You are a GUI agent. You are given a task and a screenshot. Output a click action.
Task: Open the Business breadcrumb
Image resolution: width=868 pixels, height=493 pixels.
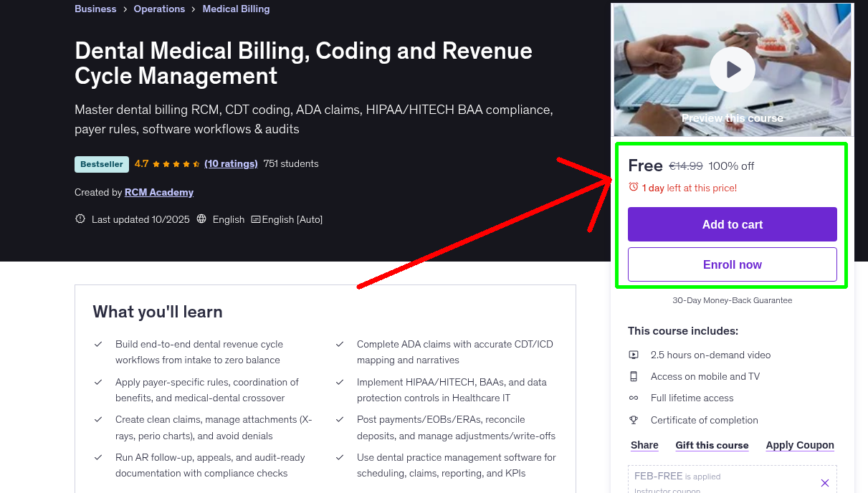coord(95,9)
